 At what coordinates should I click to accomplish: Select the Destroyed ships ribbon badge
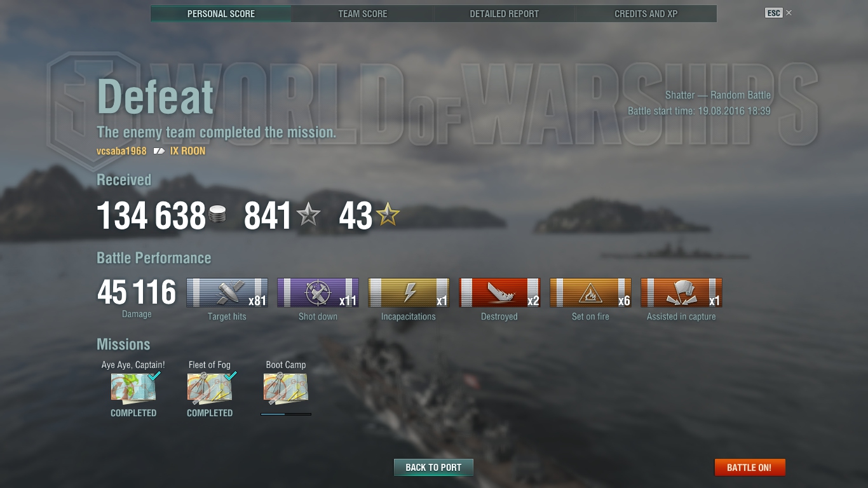pos(499,292)
